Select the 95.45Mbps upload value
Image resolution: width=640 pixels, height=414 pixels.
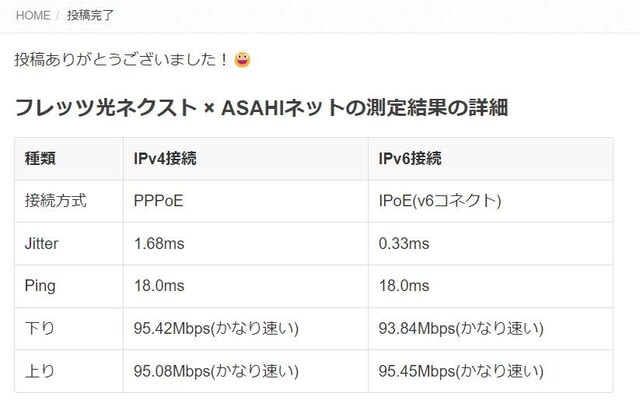pyautogui.click(x=461, y=371)
